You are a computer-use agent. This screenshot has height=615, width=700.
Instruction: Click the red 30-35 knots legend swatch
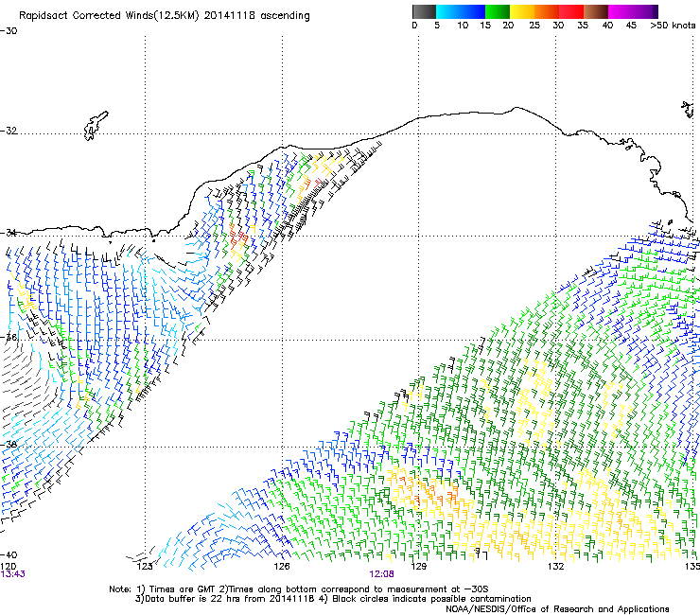click(x=571, y=11)
